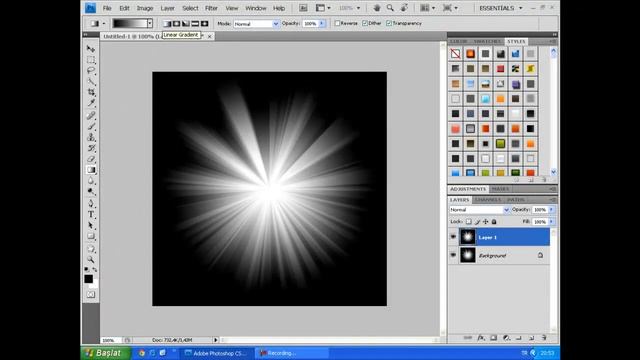Select the Blur tool
This screenshot has height=360, width=640.
(x=91, y=181)
